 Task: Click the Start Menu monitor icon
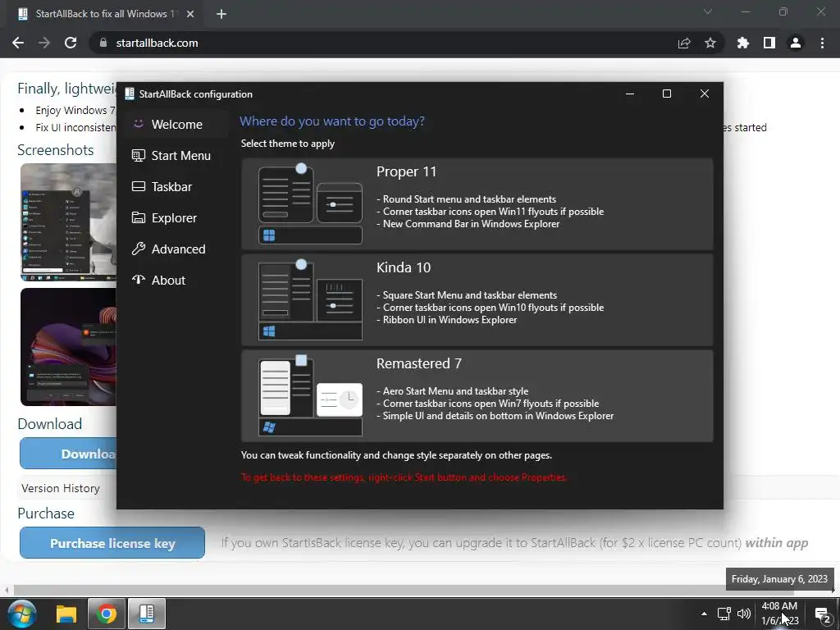pyautogui.click(x=138, y=155)
